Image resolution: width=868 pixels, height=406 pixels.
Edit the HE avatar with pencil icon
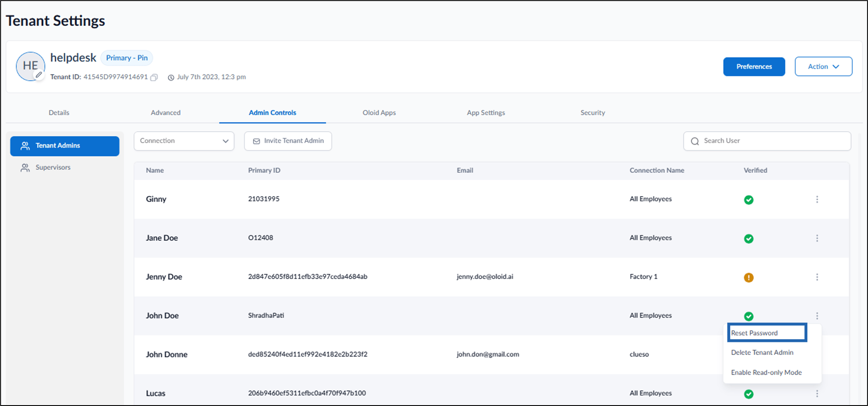point(39,75)
